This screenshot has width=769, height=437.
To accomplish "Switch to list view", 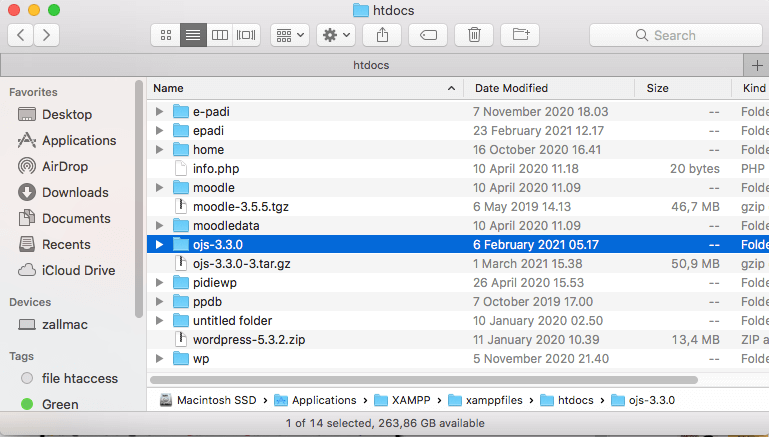I will pos(193,35).
